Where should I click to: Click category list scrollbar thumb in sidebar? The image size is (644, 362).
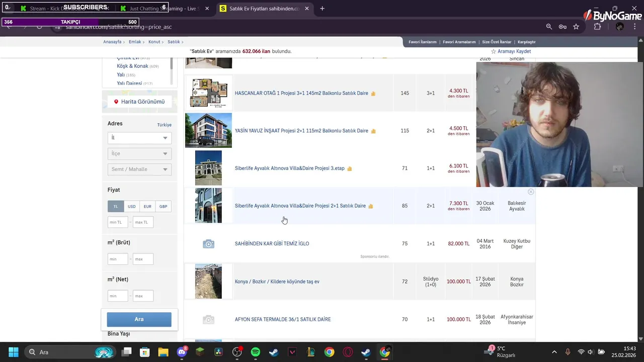tap(172, 64)
